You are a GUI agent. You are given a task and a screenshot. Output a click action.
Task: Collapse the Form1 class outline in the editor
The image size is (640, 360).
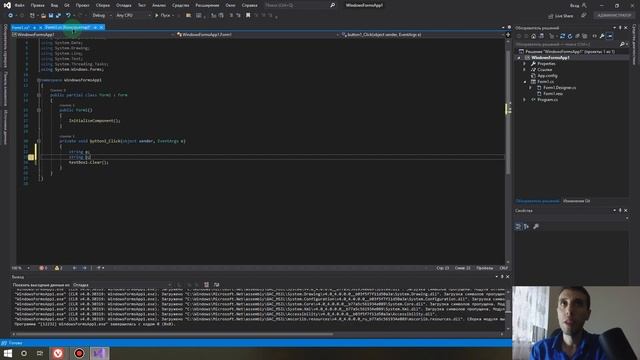39,95
